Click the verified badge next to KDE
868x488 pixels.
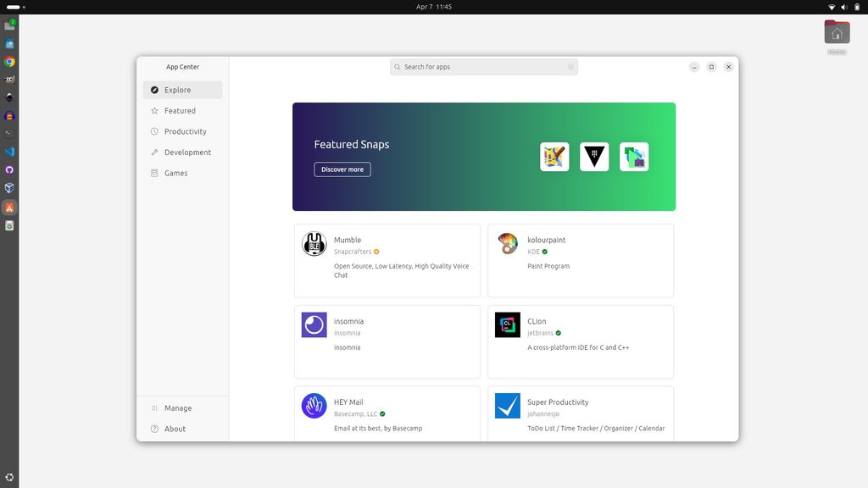(546, 252)
